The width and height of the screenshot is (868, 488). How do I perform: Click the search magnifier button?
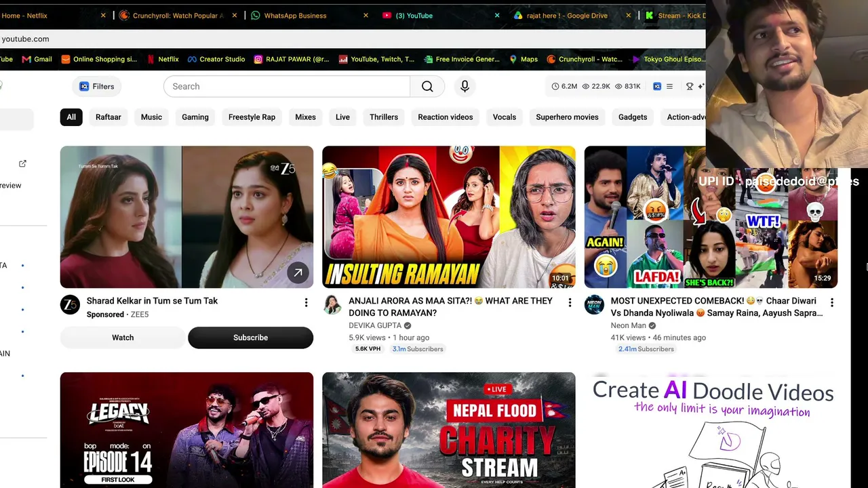coord(427,86)
